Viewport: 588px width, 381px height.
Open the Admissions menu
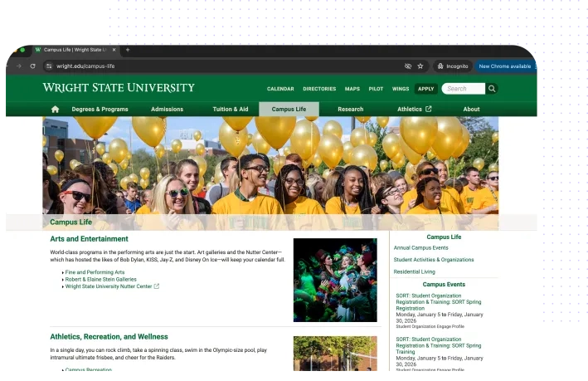[x=167, y=110]
